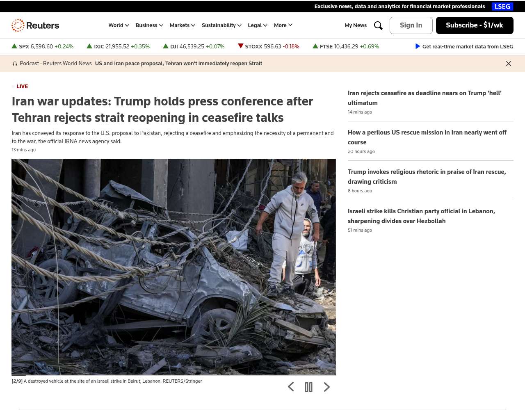Open the search magnifier icon
Screen dimensions: 525x420
tap(378, 25)
